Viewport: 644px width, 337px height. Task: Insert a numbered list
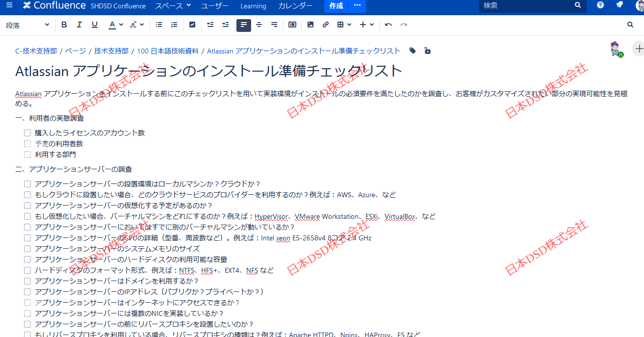[174, 25]
